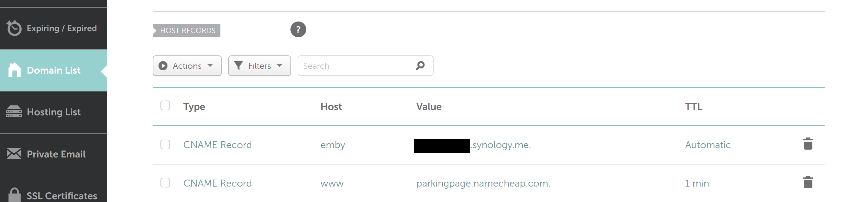
Task: Toggle the select-all records checkbox
Action: point(165,106)
